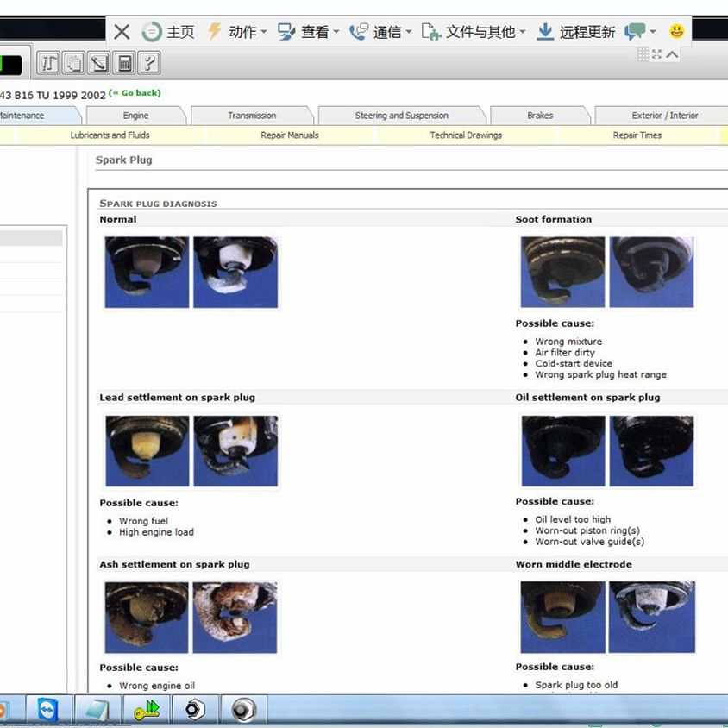Select the Brakes tab
The image size is (728, 728).
[540, 116]
